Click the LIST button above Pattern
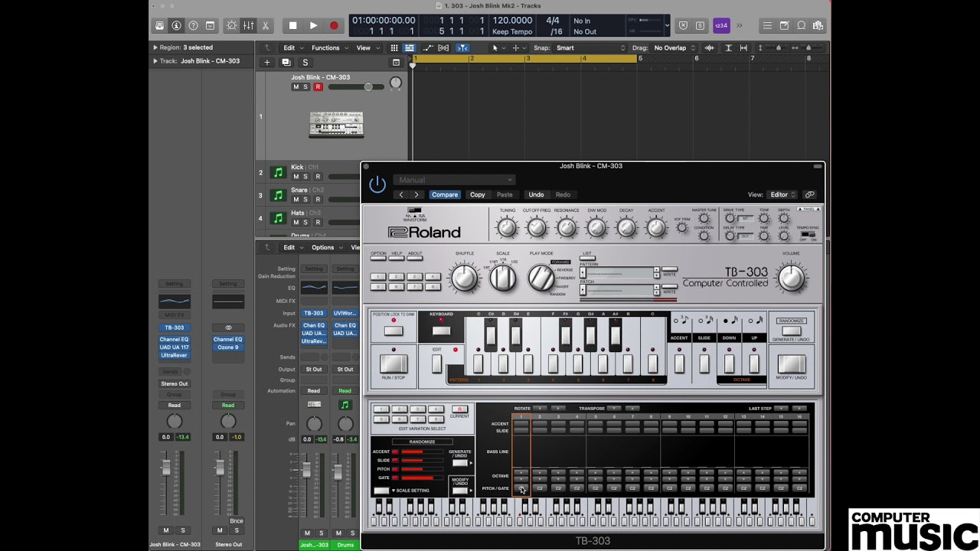This screenshot has width=980, height=551. click(588, 259)
